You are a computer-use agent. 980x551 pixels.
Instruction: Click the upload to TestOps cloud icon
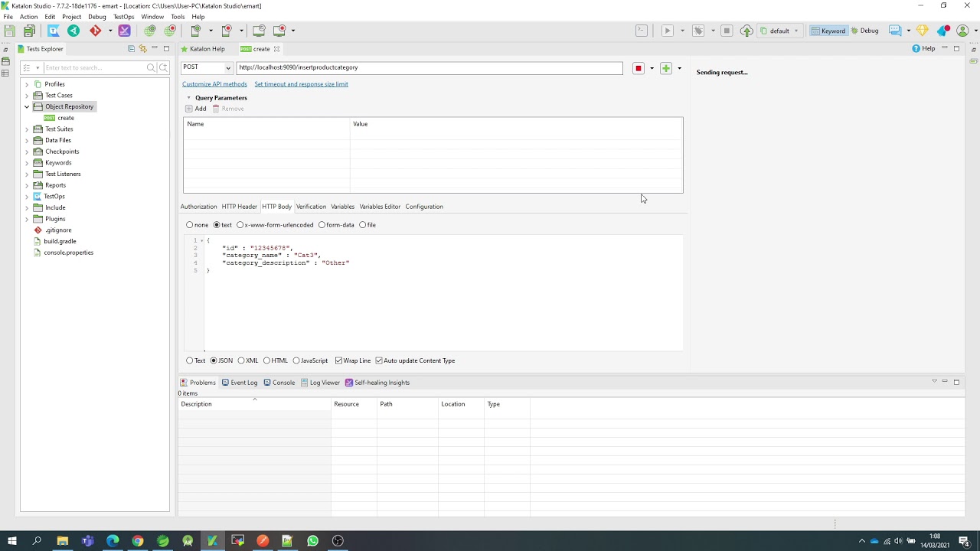pos(746,31)
